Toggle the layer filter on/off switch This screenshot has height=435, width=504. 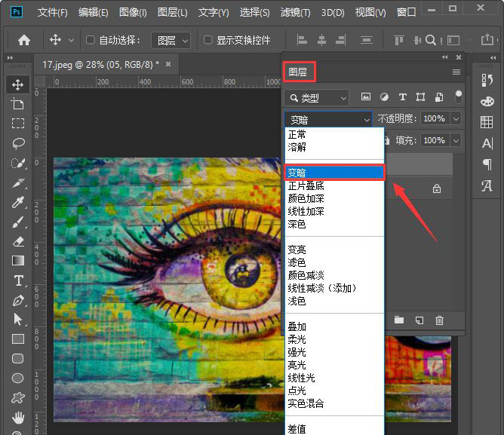click(459, 96)
